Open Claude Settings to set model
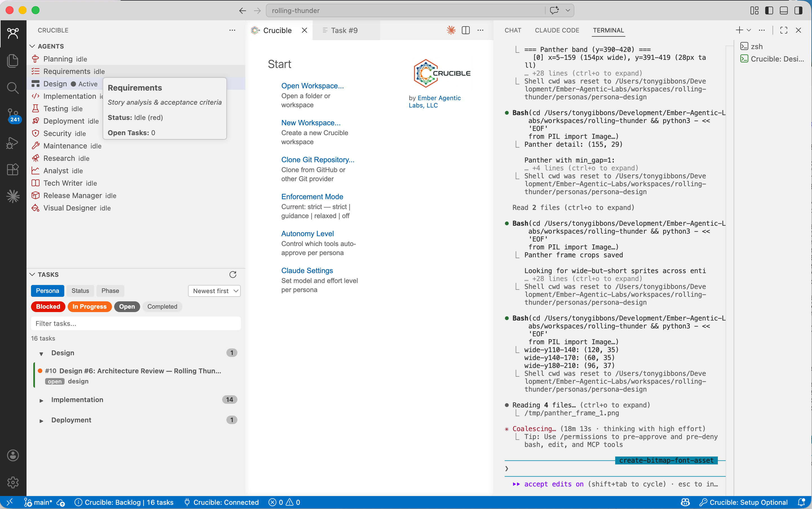This screenshot has height=509, width=812. pos(307,270)
